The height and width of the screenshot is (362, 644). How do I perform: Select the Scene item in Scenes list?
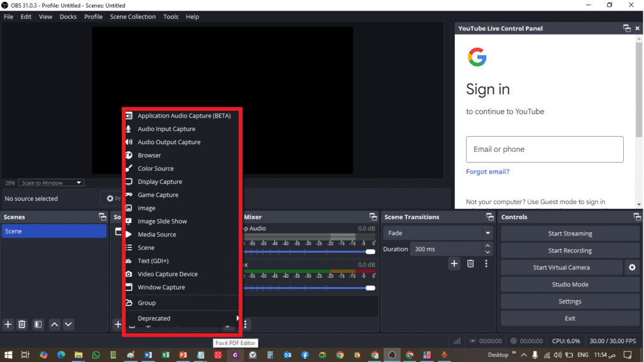pyautogui.click(x=54, y=231)
